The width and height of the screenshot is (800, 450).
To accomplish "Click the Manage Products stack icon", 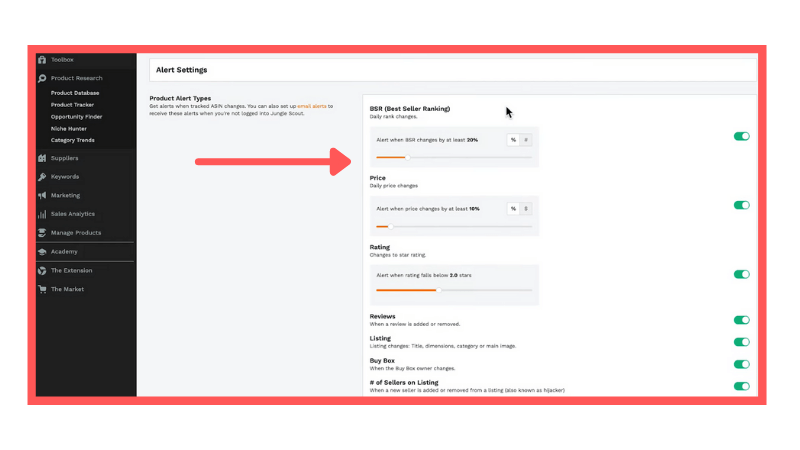I will [x=42, y=233].
